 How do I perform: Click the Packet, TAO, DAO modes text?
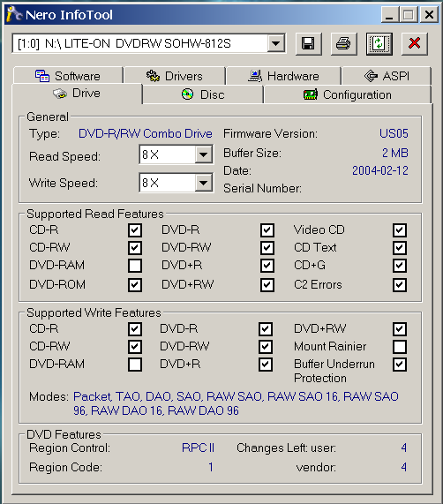pyautogui.click(x=236, y=403)
